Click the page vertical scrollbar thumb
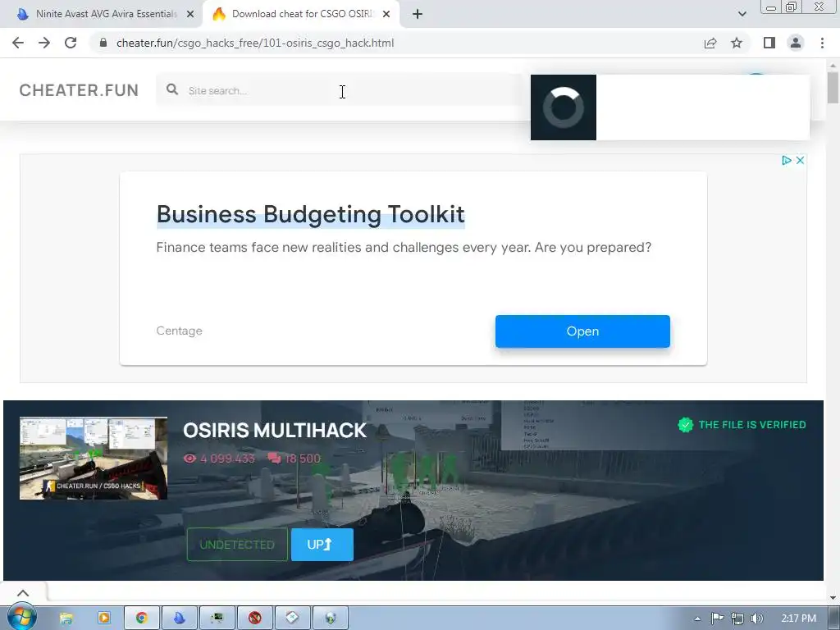The width and height of the screenshot is (840, 630). 833,87
